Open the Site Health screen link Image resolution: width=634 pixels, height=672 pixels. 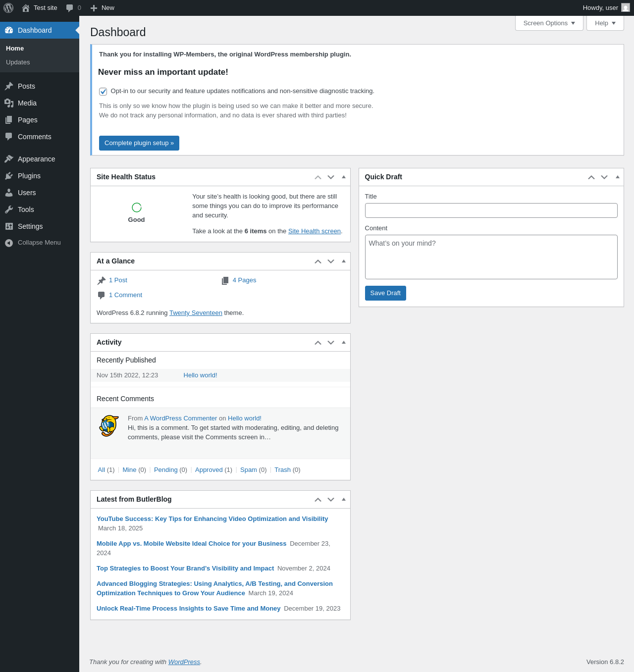(x=315, y=231)
